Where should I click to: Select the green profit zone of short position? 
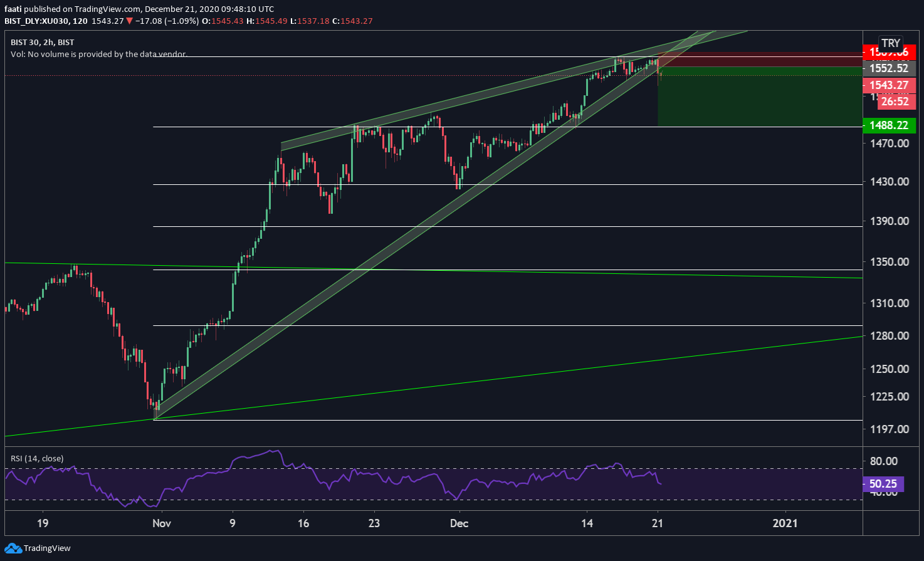(760, 97)
